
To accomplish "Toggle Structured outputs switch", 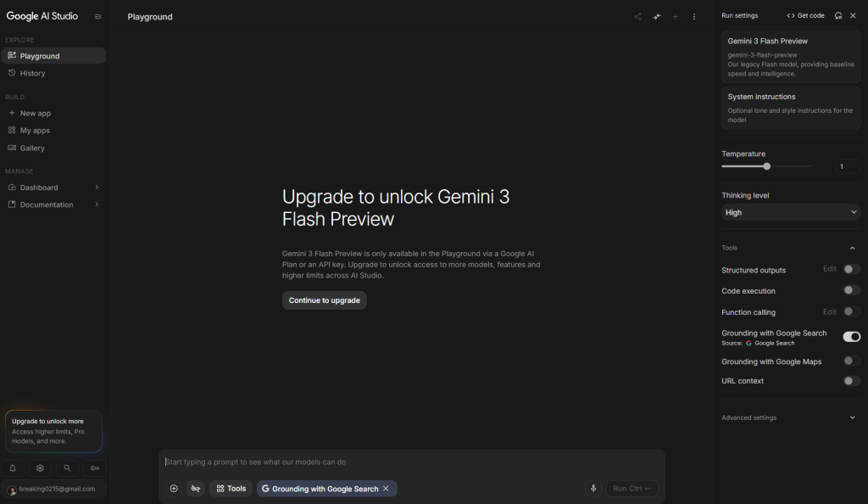I will 851,269.
